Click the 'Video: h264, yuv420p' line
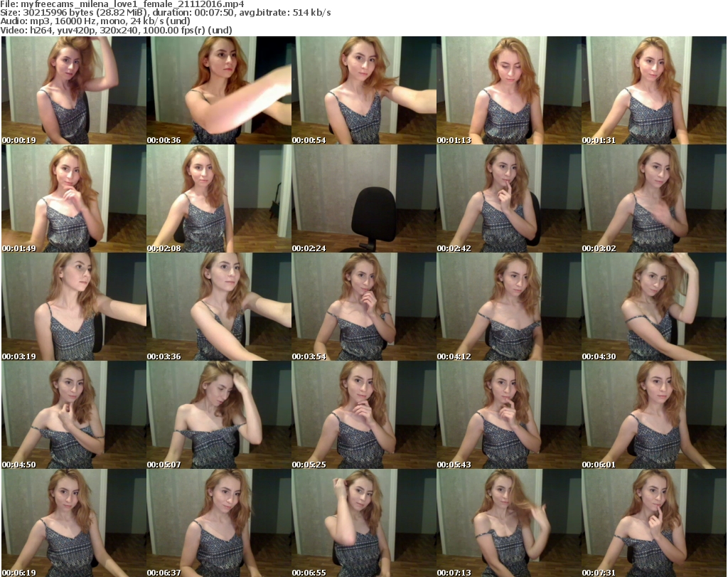Screen dimensions: 728x577 [116, 30]
